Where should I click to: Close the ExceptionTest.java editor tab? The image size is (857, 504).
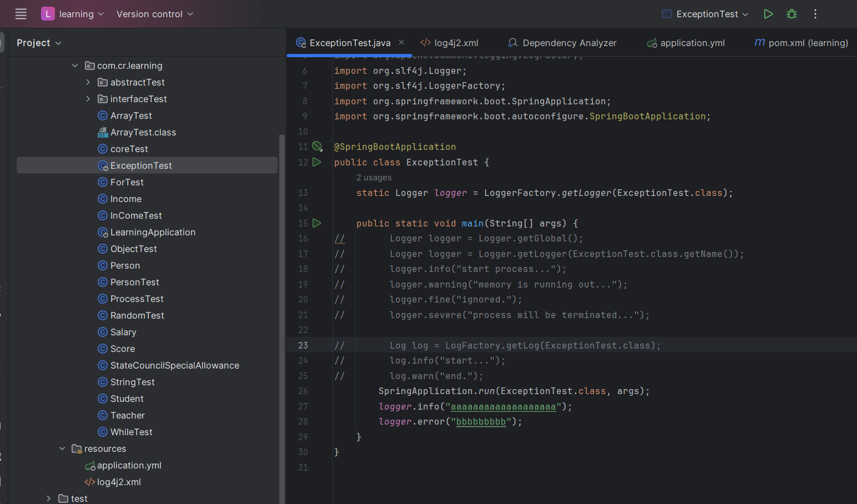(x=401, y=42)
